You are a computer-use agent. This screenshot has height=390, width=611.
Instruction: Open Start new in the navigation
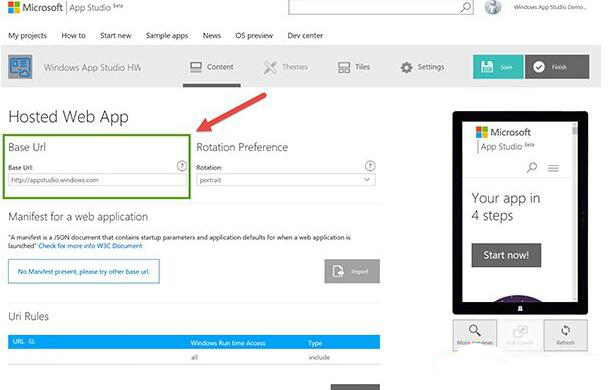pos(116,35)
